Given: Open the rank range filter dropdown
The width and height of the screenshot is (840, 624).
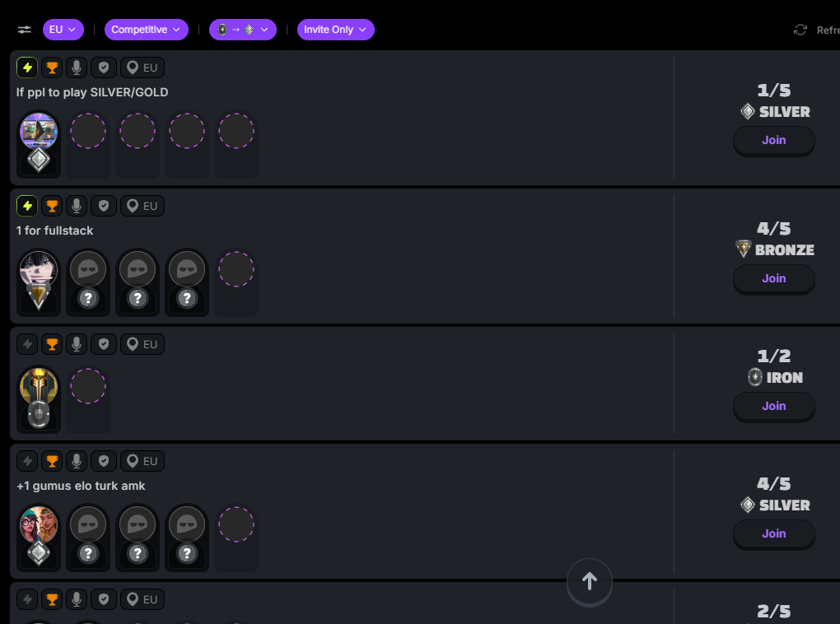Looking at the screenshot, I should point(243,30).
